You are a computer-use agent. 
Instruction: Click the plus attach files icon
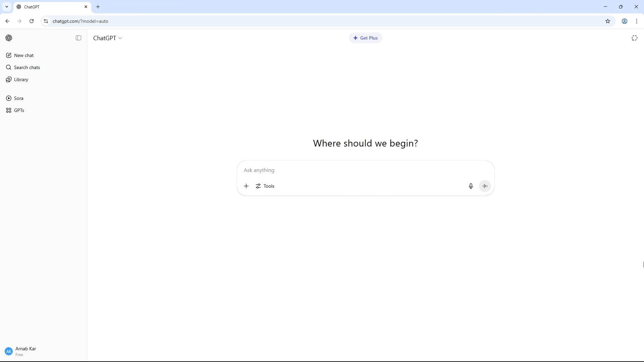click(x=246, y=186)
